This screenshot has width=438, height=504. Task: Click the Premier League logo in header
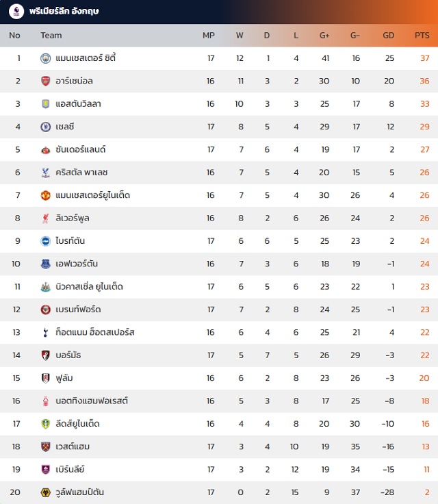(x=16, y=11)
